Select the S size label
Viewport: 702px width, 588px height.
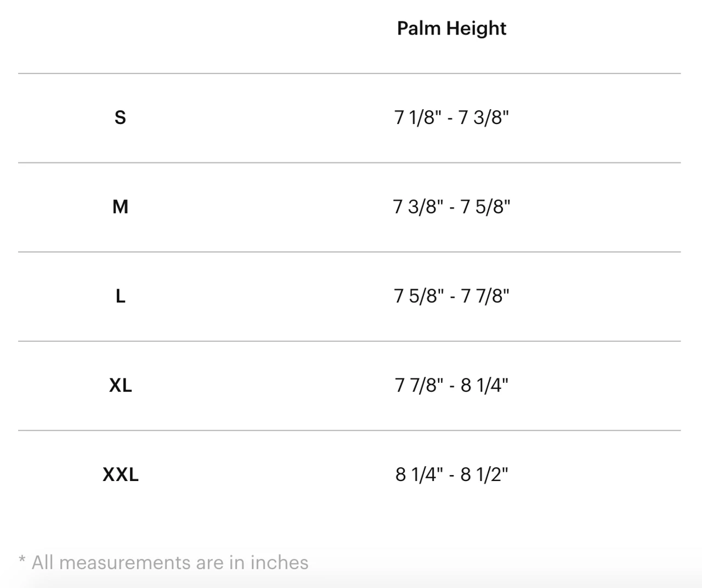[x=120, y=117]
